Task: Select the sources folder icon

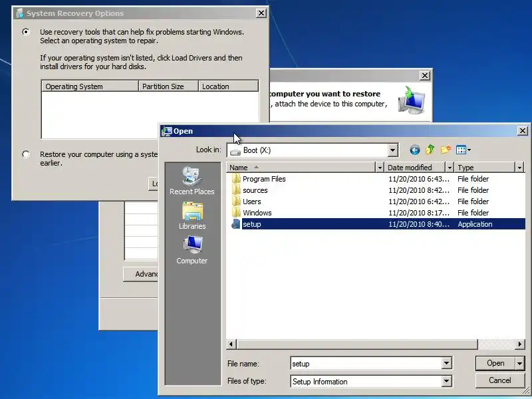Action: click(236, 190)
